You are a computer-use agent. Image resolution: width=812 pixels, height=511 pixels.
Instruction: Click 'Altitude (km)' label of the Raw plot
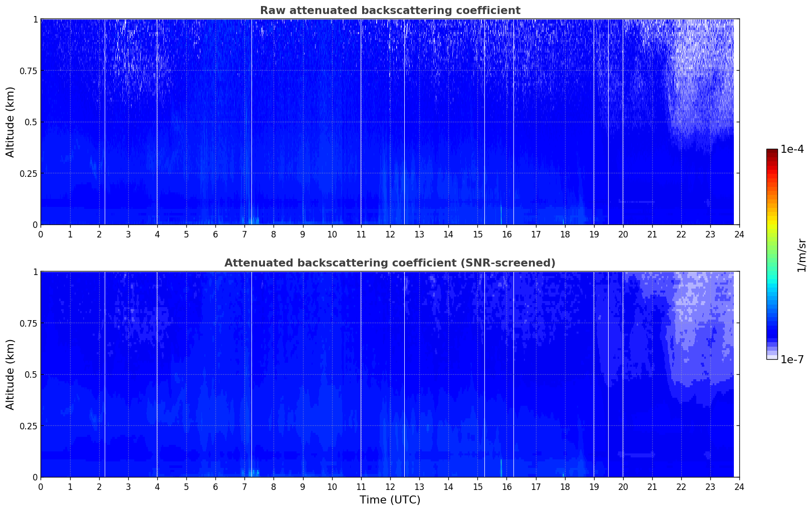(x=11, y=122)
